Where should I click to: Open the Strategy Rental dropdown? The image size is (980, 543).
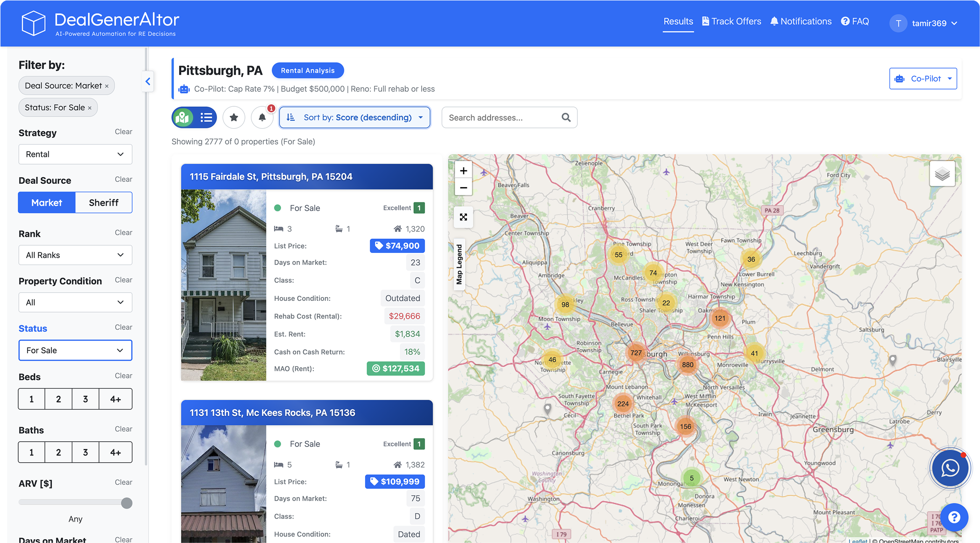click(75, 154)
